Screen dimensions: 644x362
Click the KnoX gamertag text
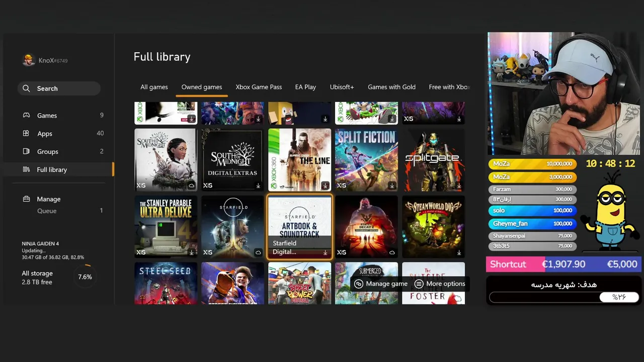53,60
